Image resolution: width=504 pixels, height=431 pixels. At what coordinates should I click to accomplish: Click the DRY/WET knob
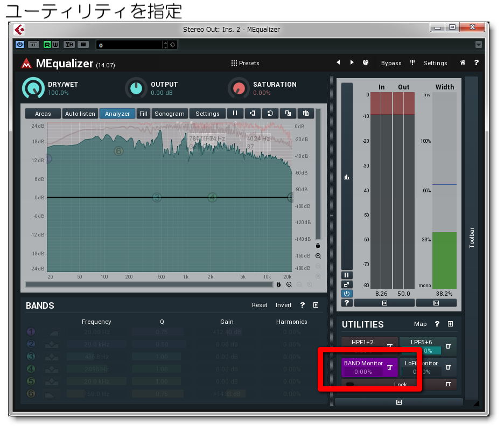(x=33, y=88)
